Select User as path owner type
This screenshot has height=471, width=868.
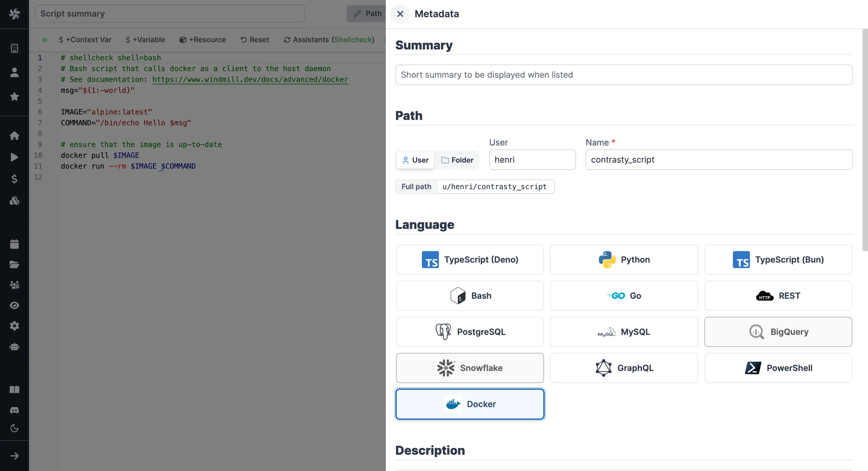[x=415, y=160]
